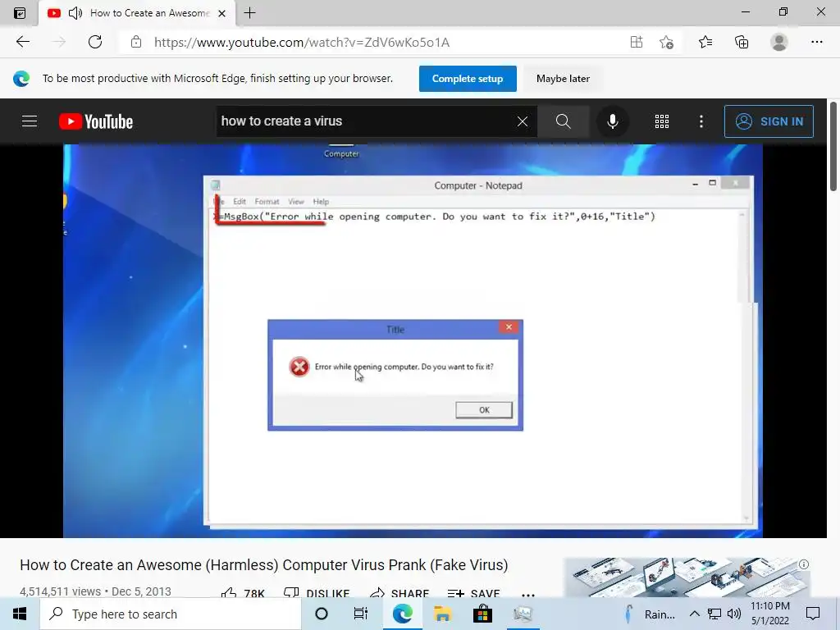This screenshot has height=630, width=840.
Task: Click the browser forward arrow
Action: tap(59, 42)
